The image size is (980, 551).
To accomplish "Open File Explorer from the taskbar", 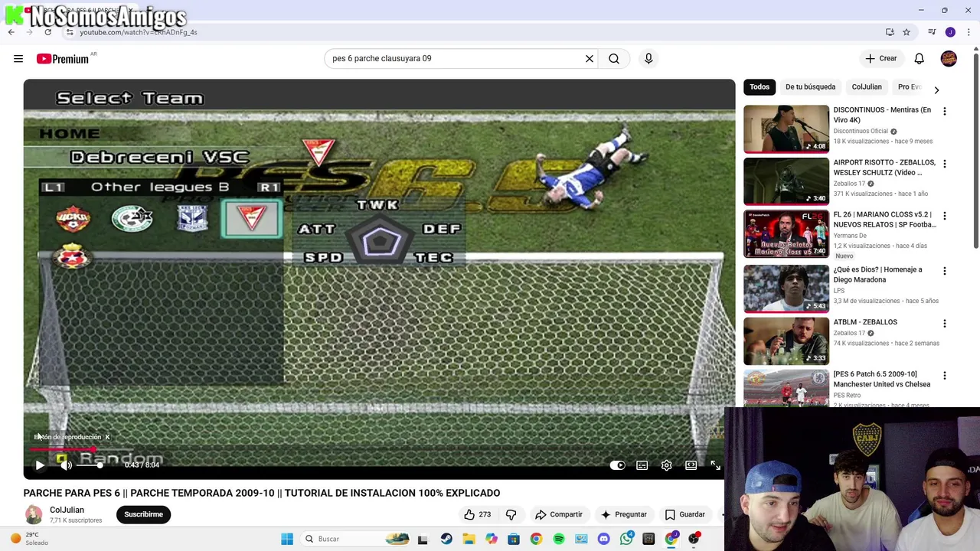I will pos(469,539).
